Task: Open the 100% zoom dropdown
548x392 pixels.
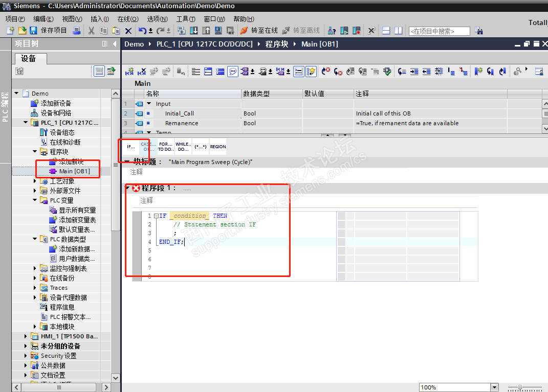Action: tap(494, 387)
